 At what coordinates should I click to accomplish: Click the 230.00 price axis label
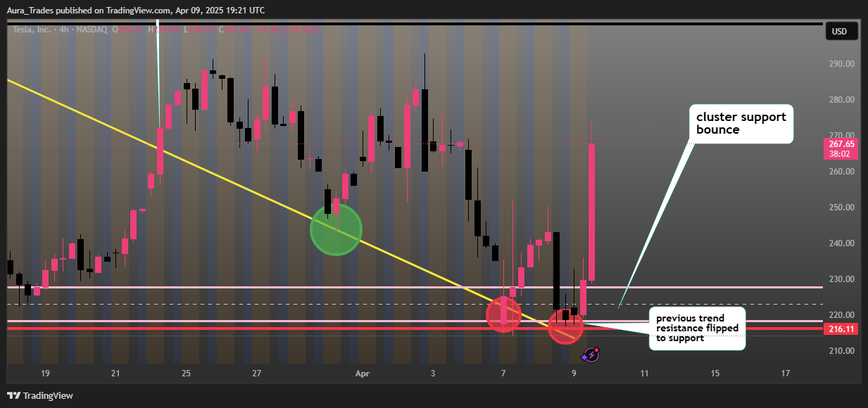tap(841, 279)
